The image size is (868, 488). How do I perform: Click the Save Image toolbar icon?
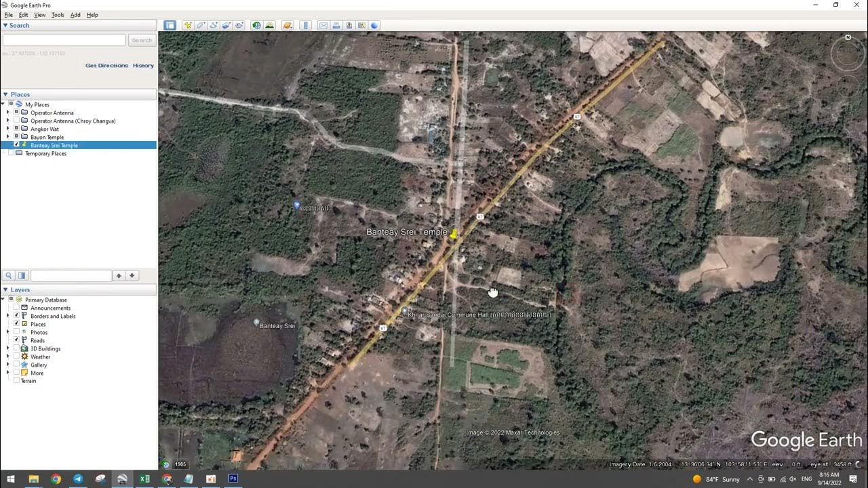tap(349, 25)
